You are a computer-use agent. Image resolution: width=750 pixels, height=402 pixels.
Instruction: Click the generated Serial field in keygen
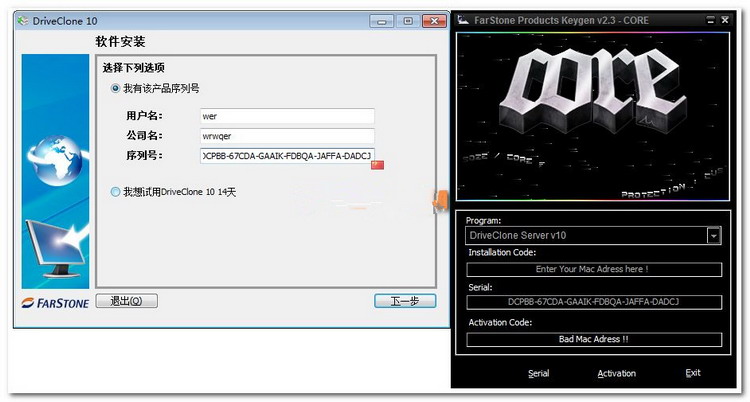(594, 302)
